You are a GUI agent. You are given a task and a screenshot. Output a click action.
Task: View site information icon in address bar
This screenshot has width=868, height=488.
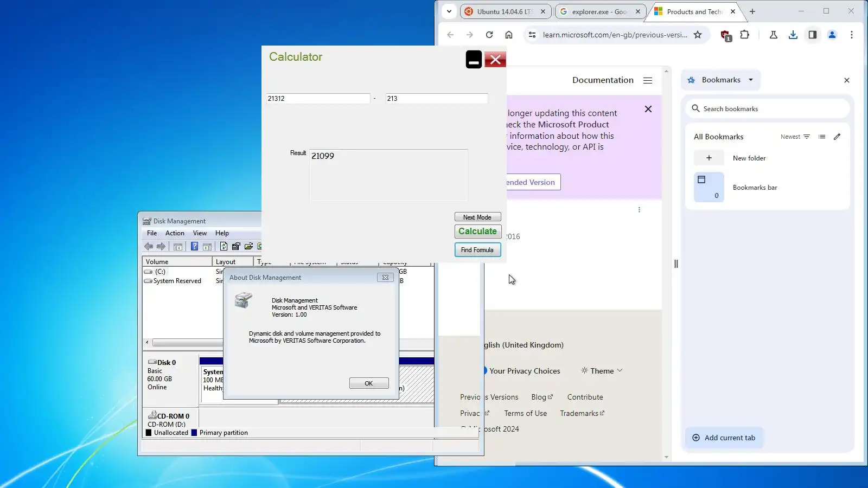pyautogui.click(x=532, y=35)
